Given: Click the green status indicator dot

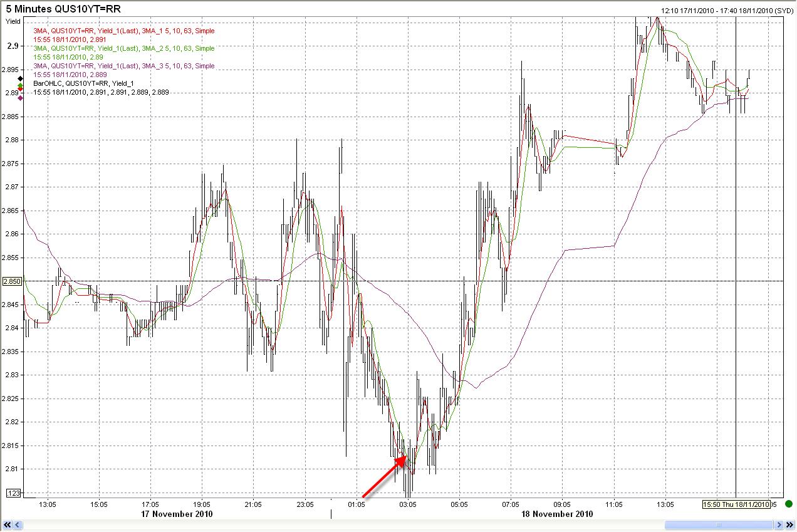Looking at the screenshot, I should [789, 504].
